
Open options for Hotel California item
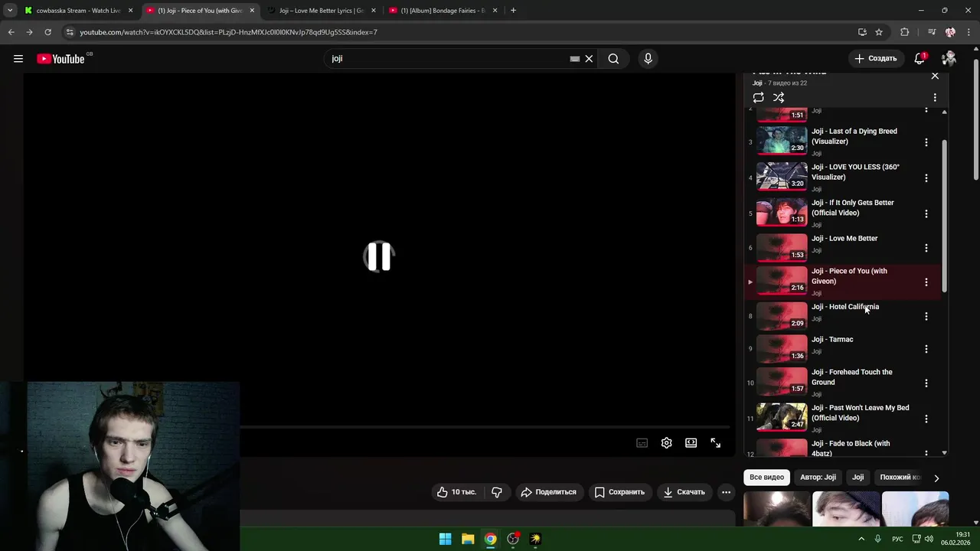tap(926, 316)
